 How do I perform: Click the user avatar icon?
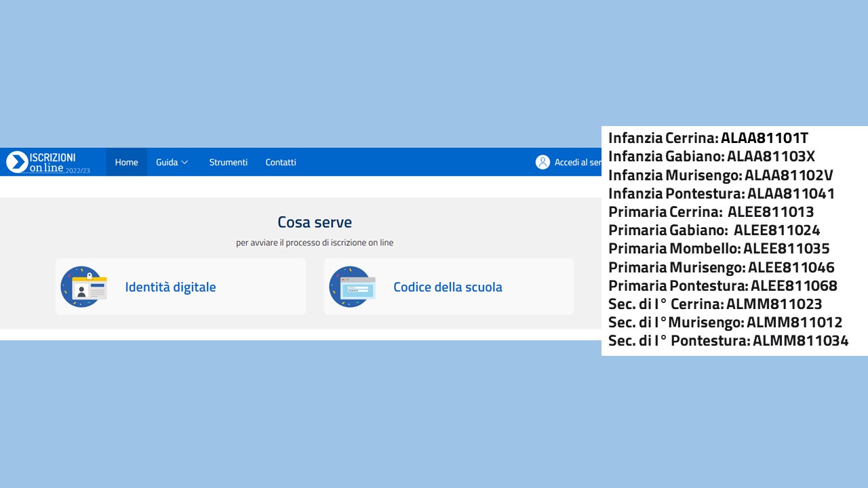click(542, 163)
